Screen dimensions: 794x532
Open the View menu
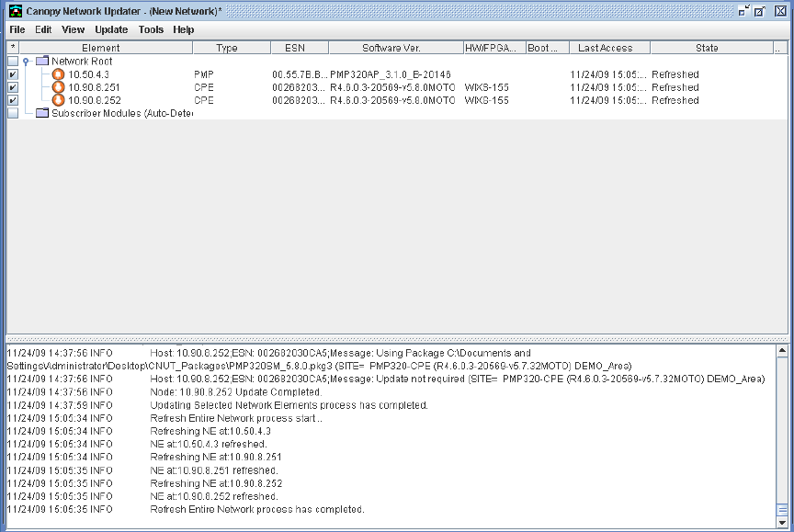pos(73,29)
